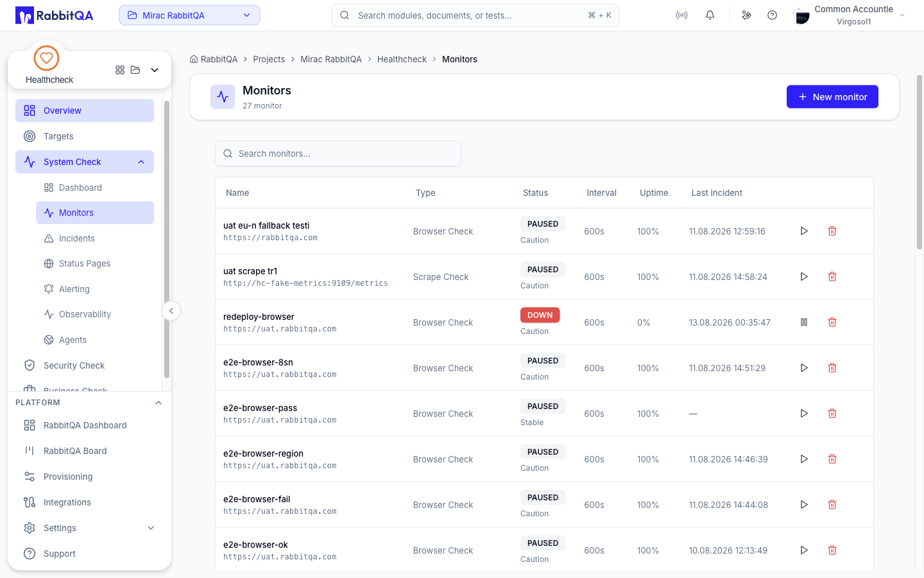924x578 pixels.
Task: Open Agents in the sidebar
Action: tap(95, 340)
